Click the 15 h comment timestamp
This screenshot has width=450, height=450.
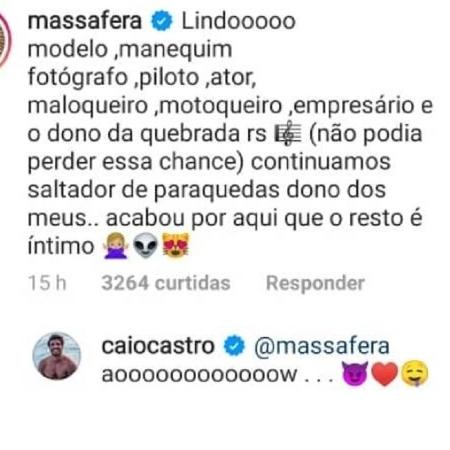(47, 283)
